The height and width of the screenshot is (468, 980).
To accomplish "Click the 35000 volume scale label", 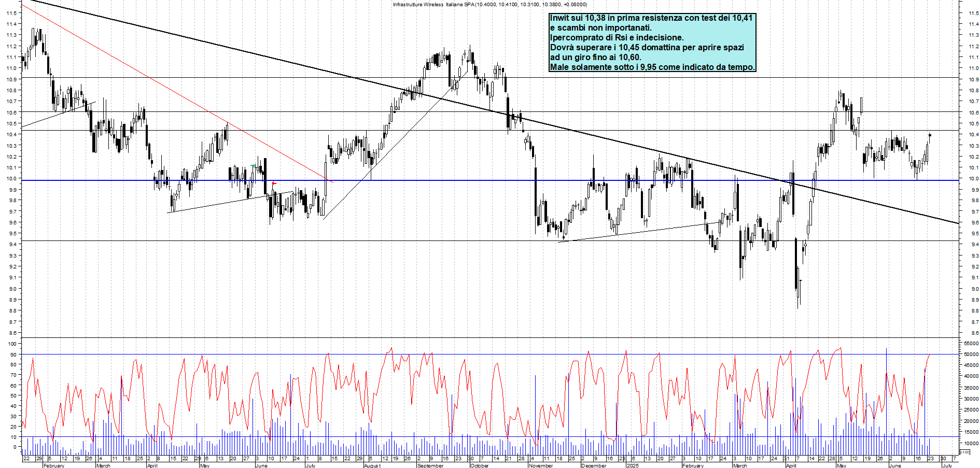I will coord(971,388).
